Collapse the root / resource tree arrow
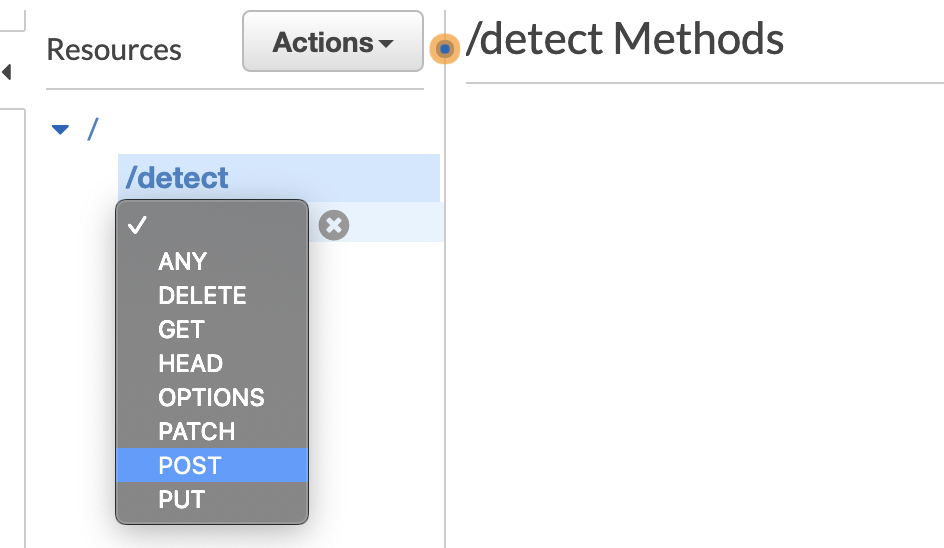This screenshot has height=548, width=944. tap(60, 129)
